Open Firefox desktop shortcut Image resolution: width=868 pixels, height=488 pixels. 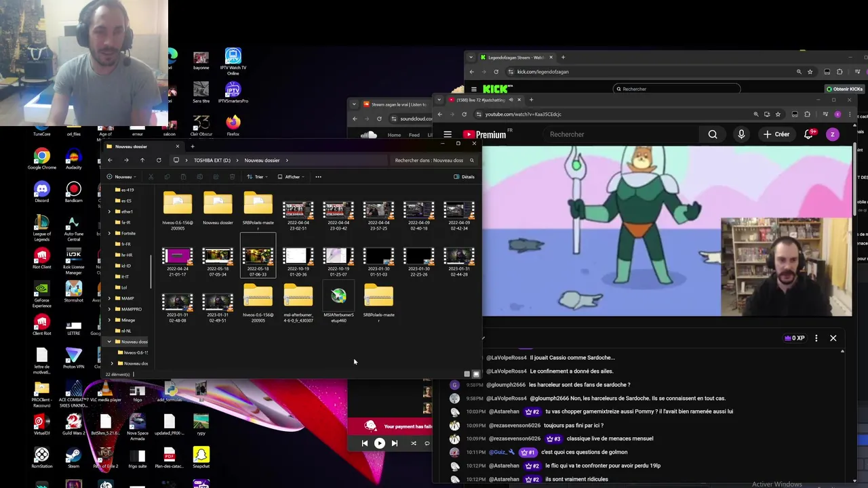233,125
